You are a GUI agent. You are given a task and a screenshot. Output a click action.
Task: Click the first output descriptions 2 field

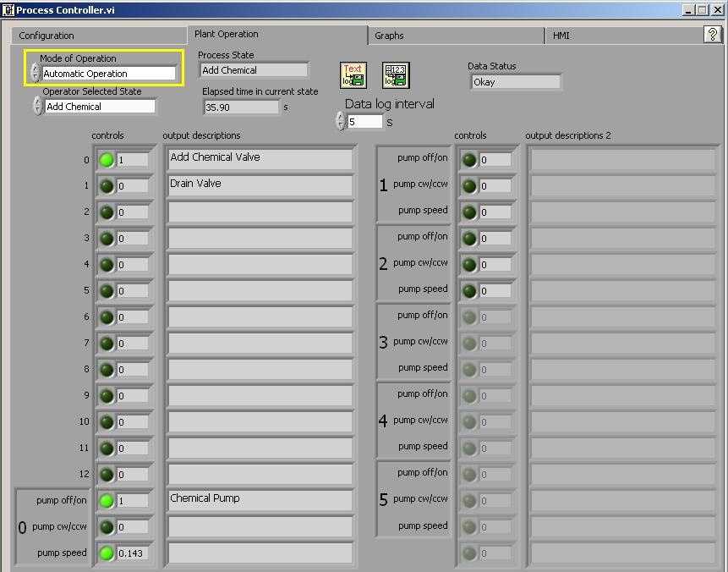click(x=623, y=160)
